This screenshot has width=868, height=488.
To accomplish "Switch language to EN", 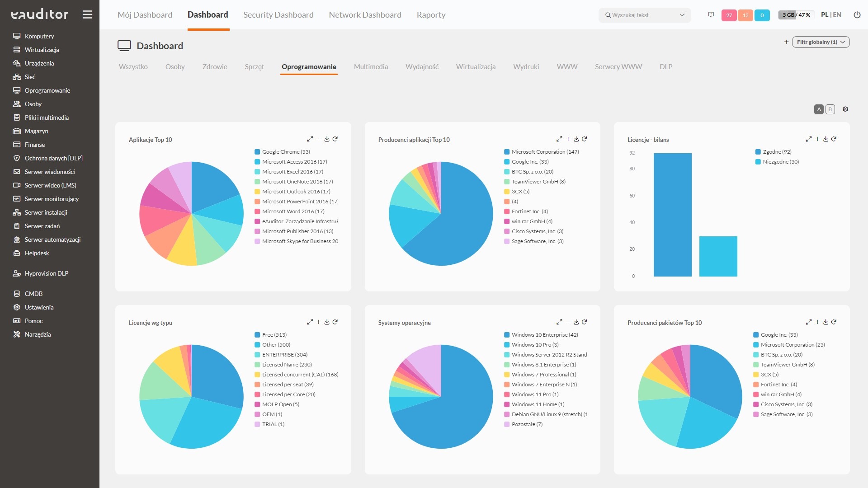I will [837, 15].
